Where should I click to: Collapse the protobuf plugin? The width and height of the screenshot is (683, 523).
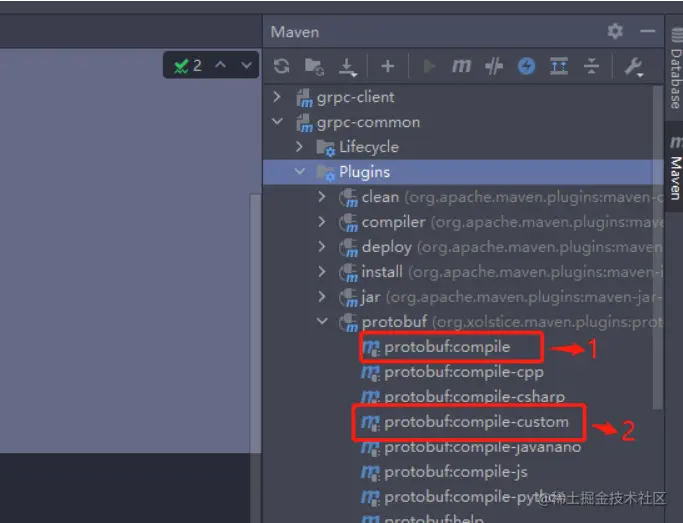[322, 321]
